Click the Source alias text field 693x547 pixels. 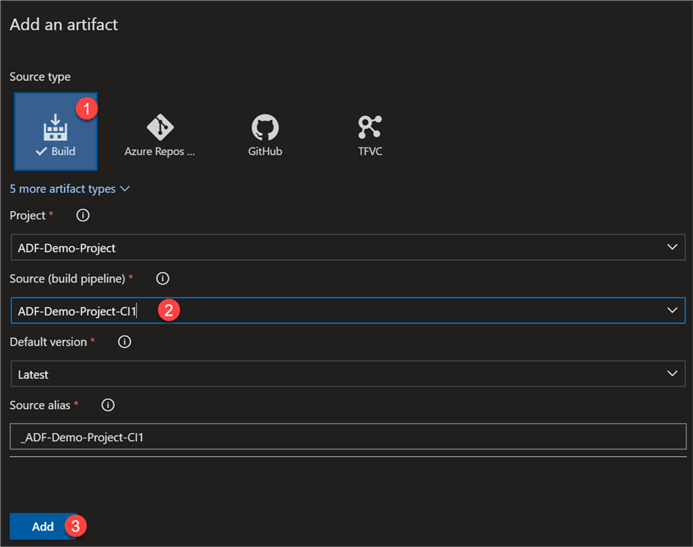pyautogui.click(x=347, y=437)
